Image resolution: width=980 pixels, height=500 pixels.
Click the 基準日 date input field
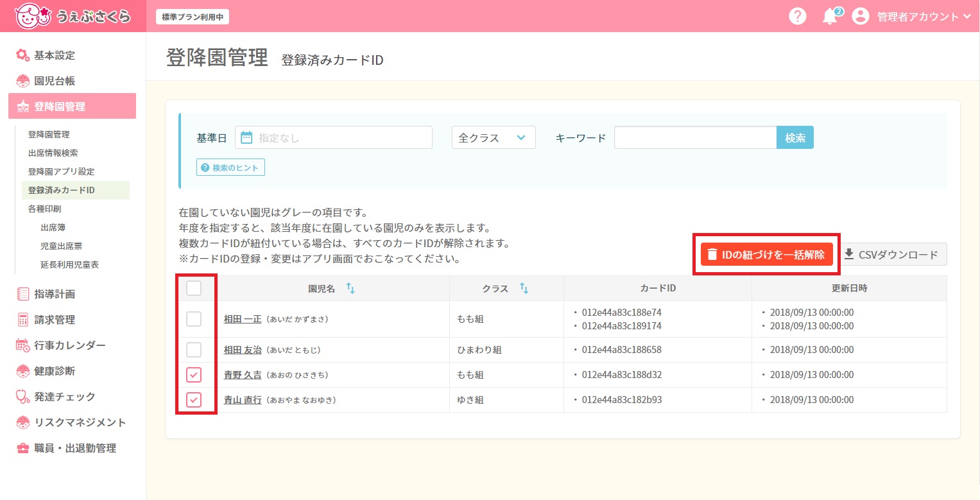334,137
